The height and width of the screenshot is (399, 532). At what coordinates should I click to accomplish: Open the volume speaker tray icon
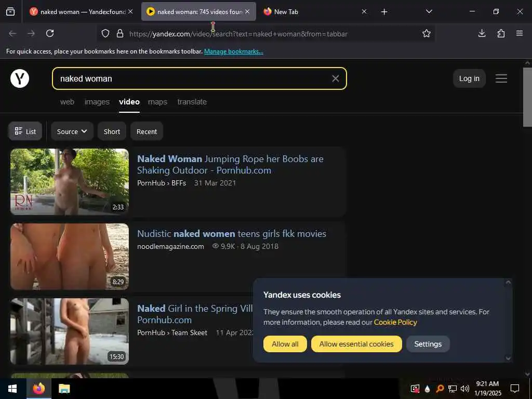click(x=465, y=389)
